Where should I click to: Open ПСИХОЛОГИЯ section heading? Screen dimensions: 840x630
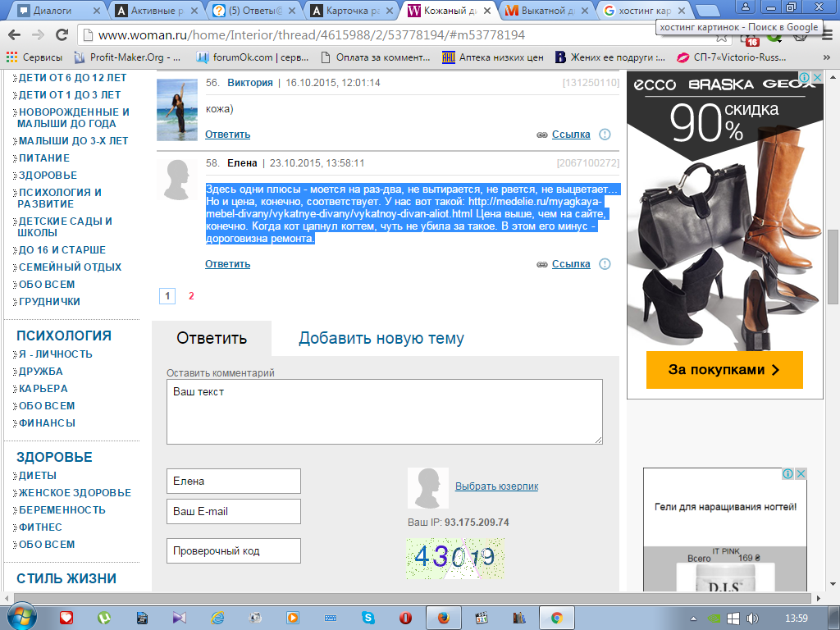tap(64, 336)
